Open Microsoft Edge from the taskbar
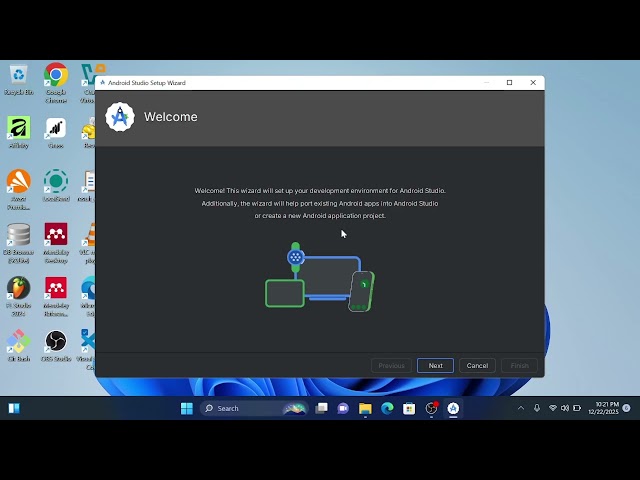This screenshot has width=640, height=480. pyautogui.click(x=387, y=408)
